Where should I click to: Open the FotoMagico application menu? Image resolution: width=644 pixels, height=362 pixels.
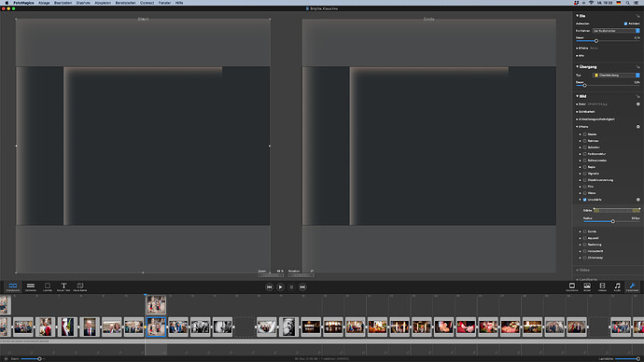pyautogui.click(x=24, y=3)
